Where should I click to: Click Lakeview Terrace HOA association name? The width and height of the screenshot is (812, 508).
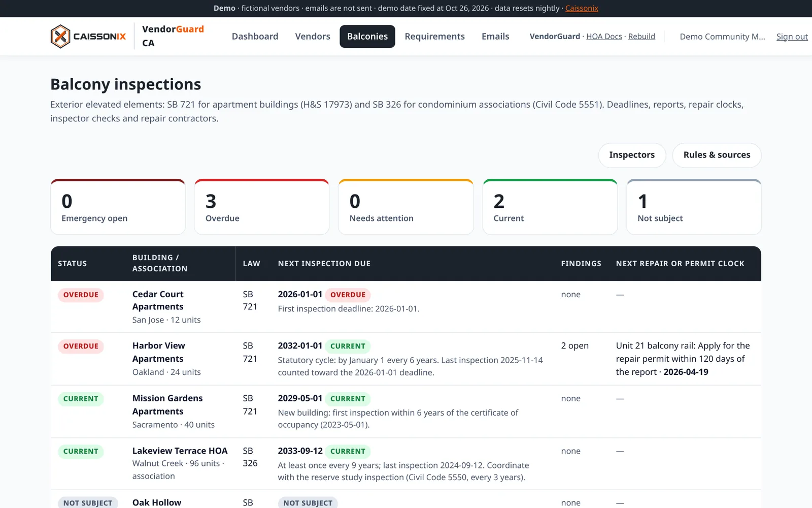click(180, 451)
